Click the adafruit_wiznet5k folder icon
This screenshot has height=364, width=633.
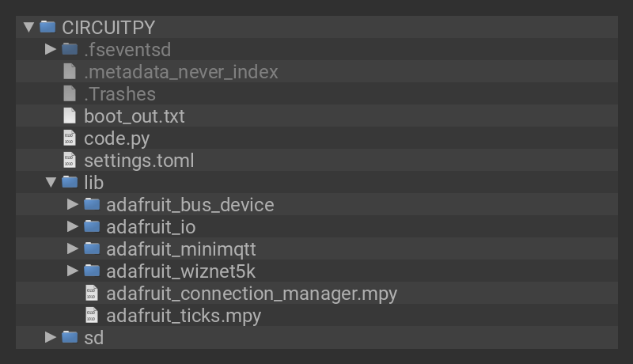click(x=93, y=271)
